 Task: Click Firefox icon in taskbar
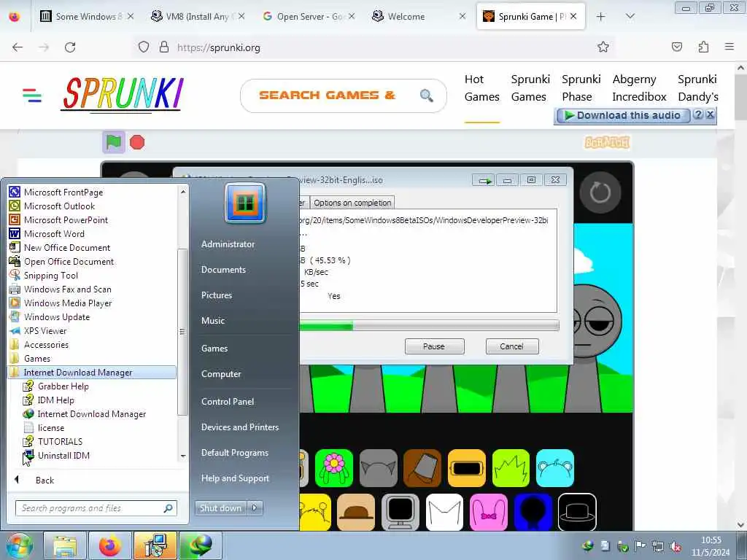[110, 545]
